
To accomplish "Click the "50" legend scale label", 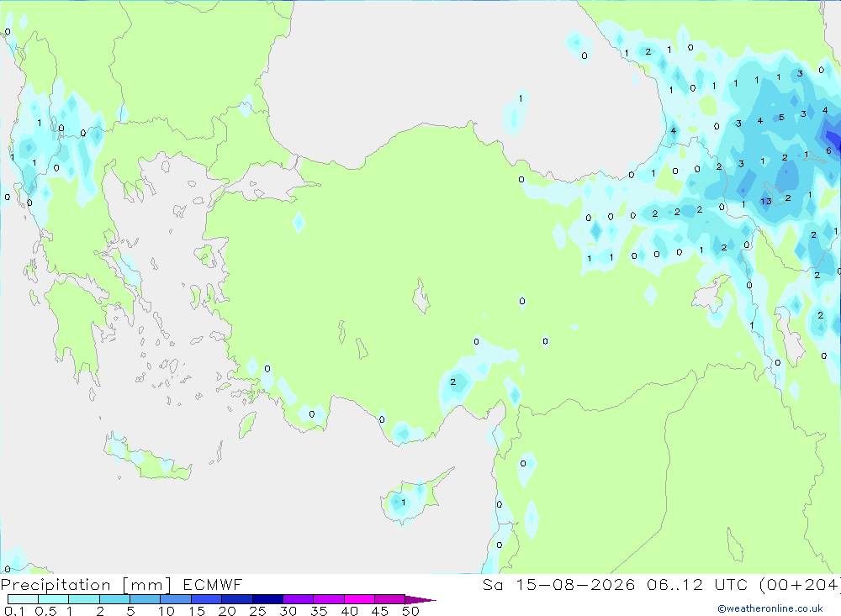I will click(411, 611).
